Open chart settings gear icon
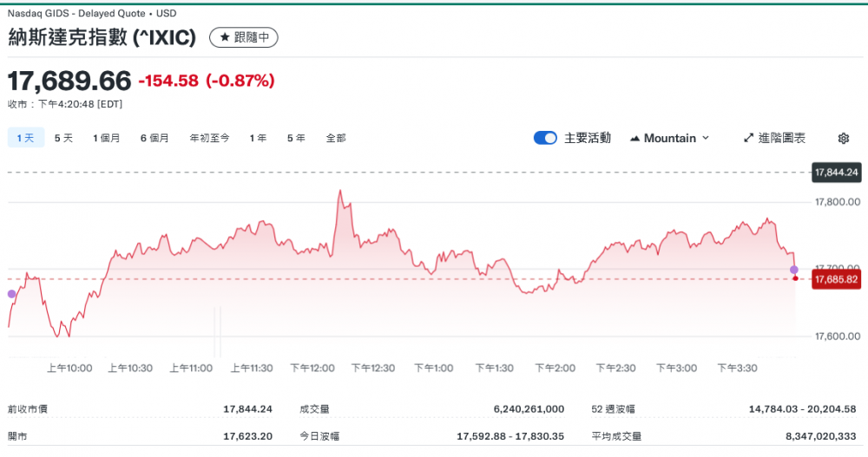The image size is (868, 457). (x=843, y=138)
